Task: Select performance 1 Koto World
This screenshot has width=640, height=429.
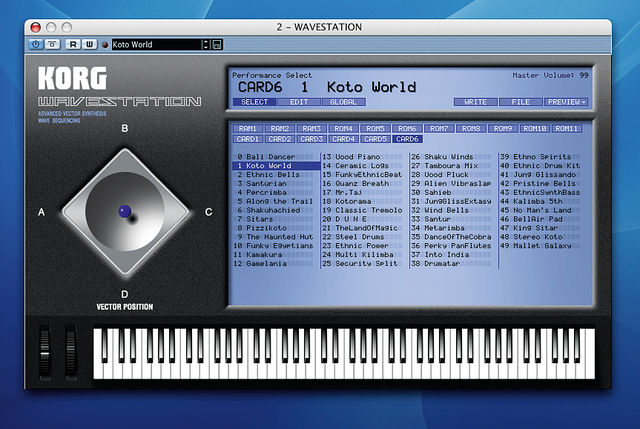Action: click(276, 166)
